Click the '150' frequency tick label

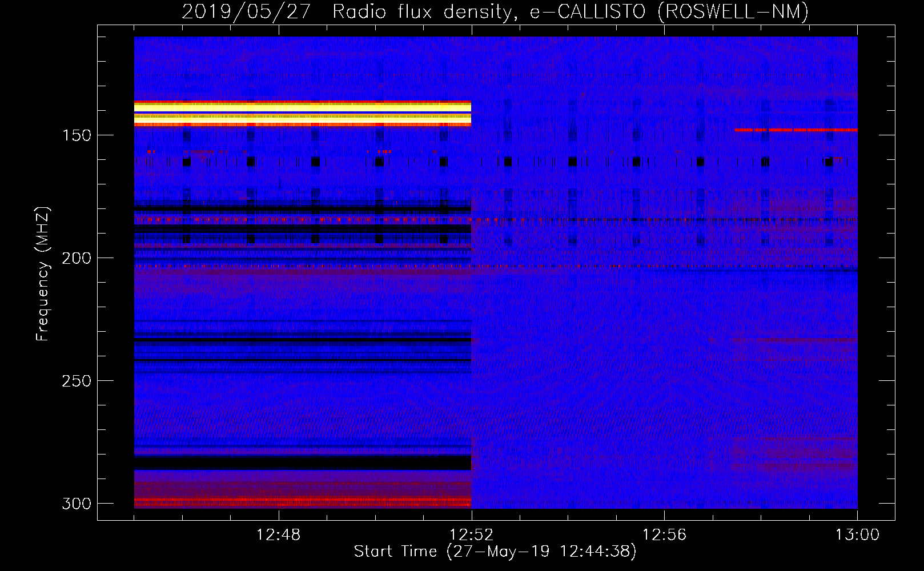77,135
